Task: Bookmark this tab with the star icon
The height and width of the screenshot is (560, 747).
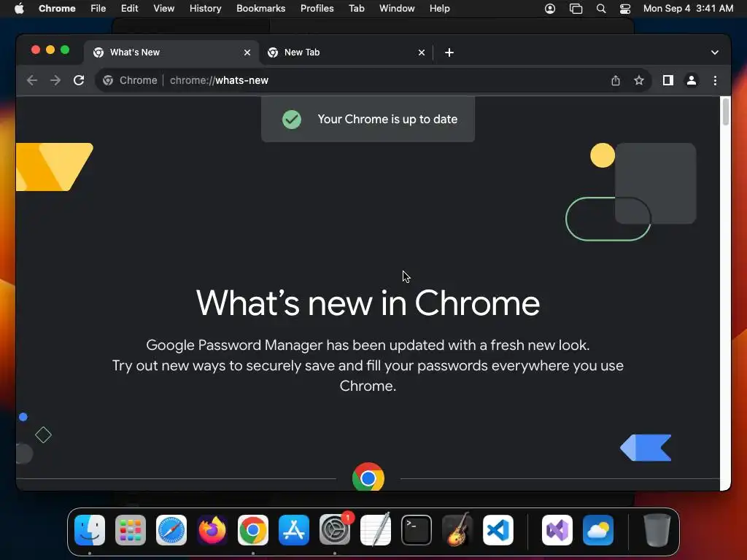Action: (x=639, y=80)
